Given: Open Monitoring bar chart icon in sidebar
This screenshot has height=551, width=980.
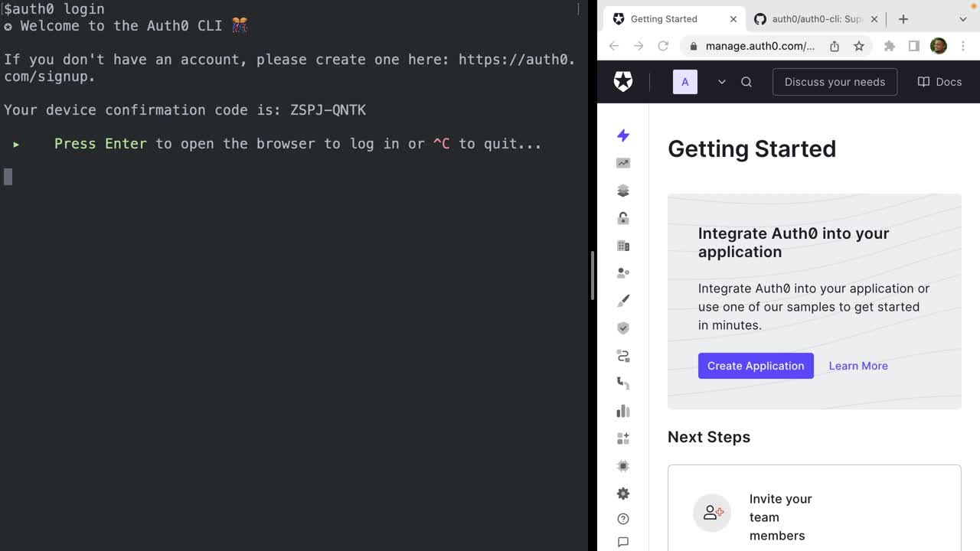Looking at the screenshot, I should click(623, 411).
